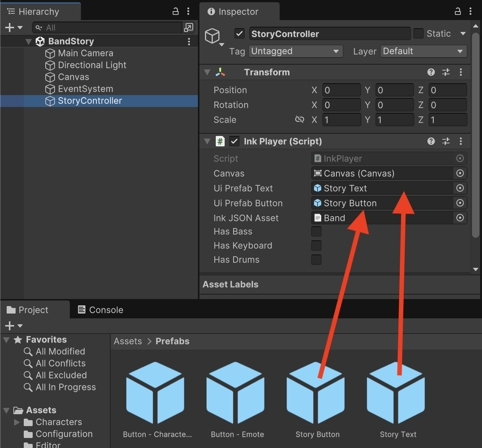
Task: Open the Layer dropdown set to Default
Action: (423, 51)
